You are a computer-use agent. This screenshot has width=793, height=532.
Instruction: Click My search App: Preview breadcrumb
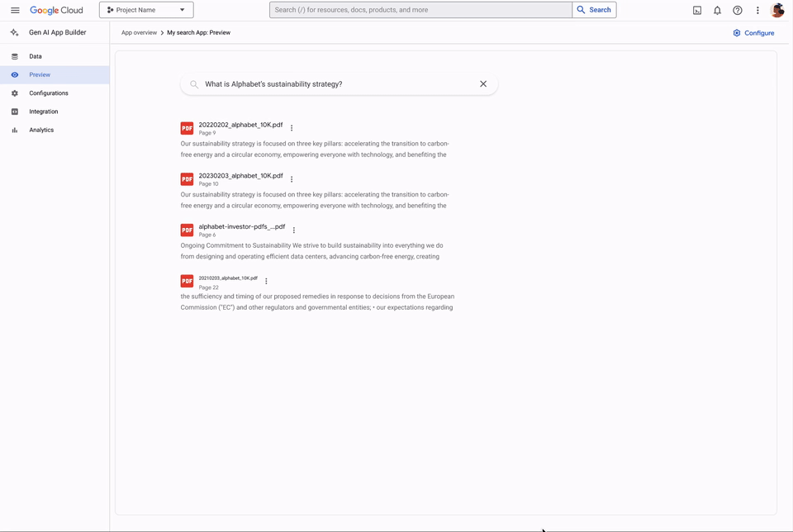pyautogui.click(x=199, y=32)
